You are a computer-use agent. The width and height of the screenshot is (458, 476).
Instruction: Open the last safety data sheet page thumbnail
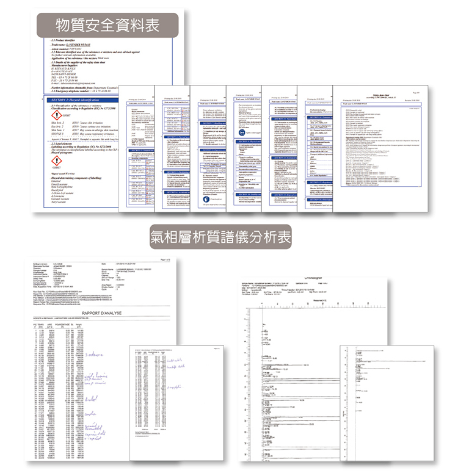(380, 148)
